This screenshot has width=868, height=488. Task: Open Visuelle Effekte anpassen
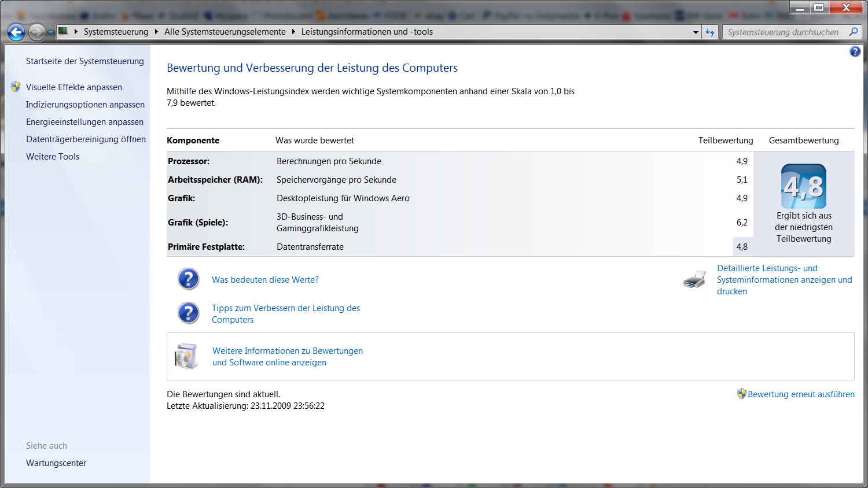click(x=74, y=87)
